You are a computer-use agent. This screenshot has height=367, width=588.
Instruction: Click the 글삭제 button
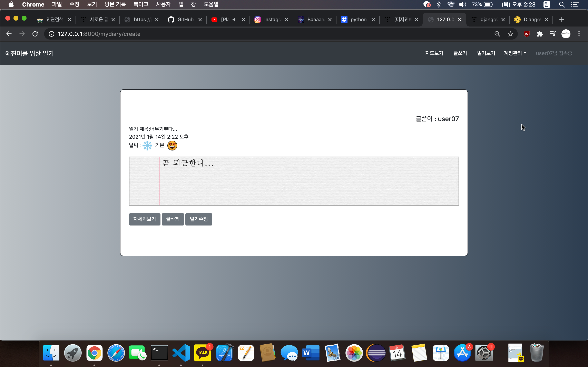click(x=173, y=219)
